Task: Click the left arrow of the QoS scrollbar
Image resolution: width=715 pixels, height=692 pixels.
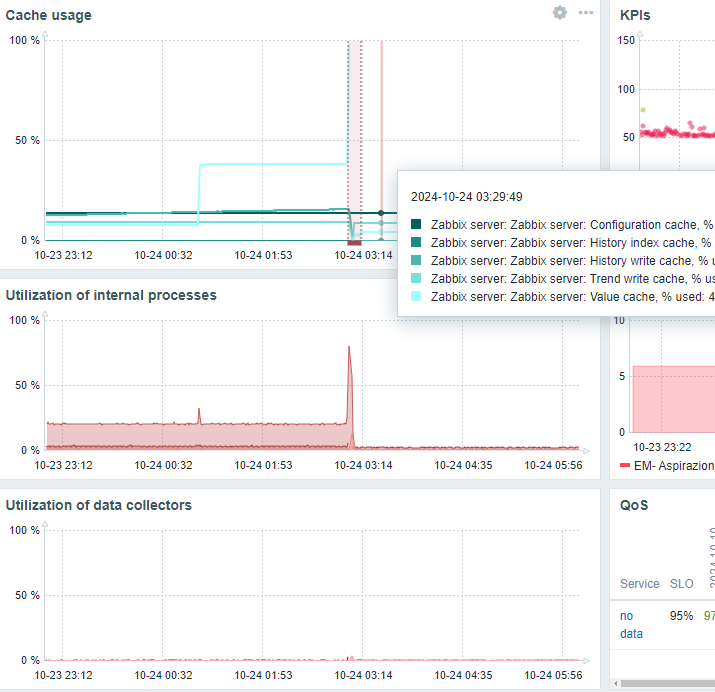Action: 616,683
